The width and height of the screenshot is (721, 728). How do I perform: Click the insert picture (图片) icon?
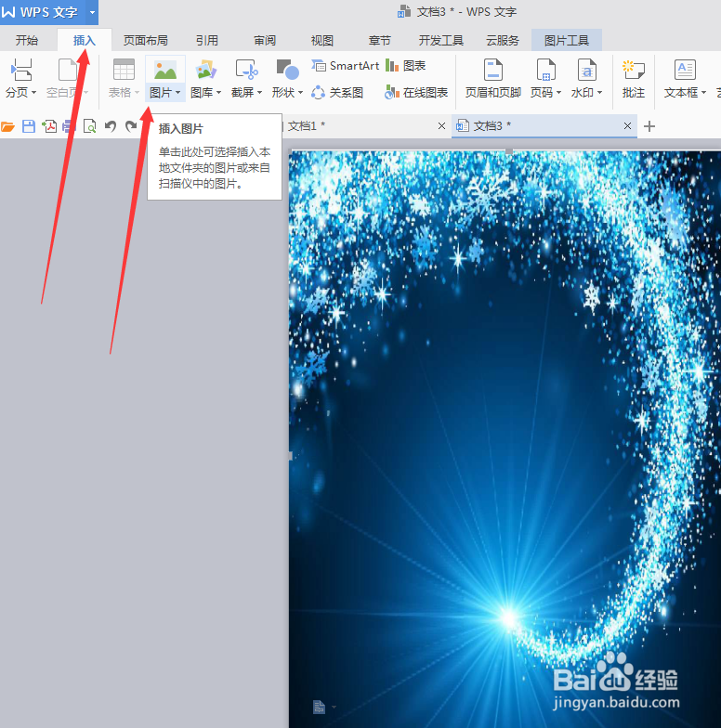point(165,71)
